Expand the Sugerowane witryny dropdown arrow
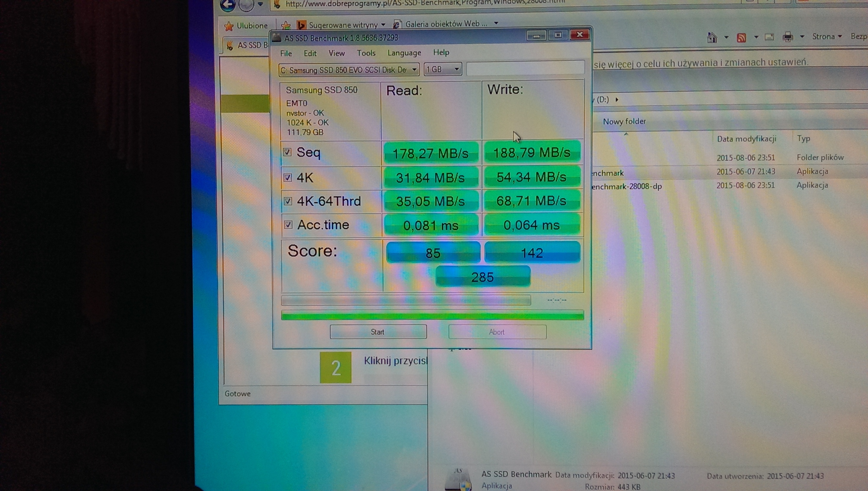868x491 pixels. tap(383, 25)
